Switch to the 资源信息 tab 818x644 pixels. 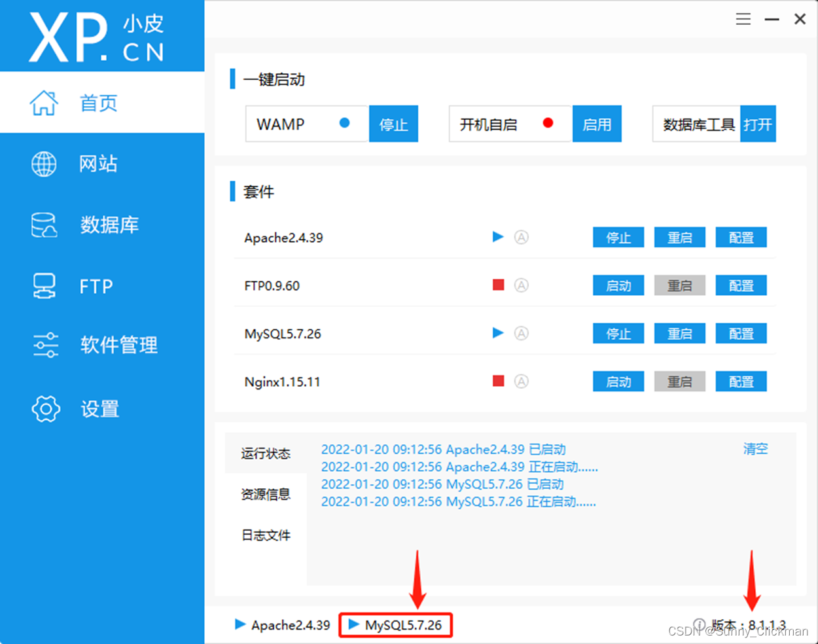[x=266, y=495]
